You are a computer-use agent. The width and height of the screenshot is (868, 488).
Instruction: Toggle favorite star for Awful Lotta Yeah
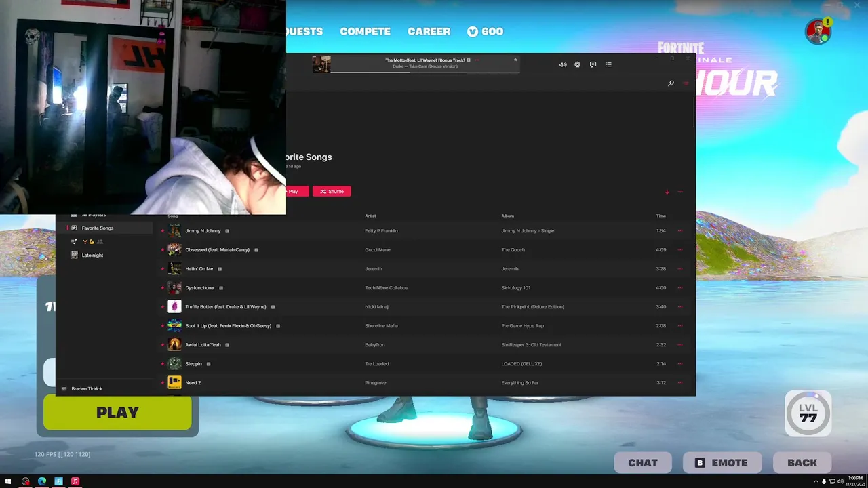[x=163, y=345]
